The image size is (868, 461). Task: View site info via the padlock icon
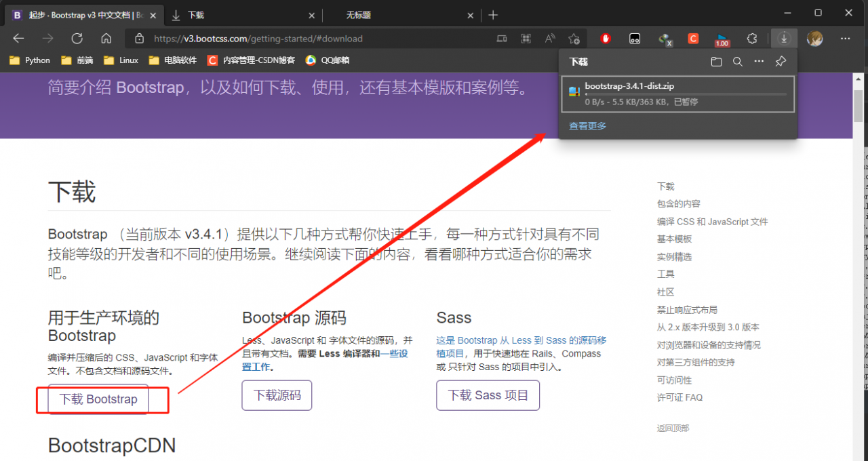(140, 39)
